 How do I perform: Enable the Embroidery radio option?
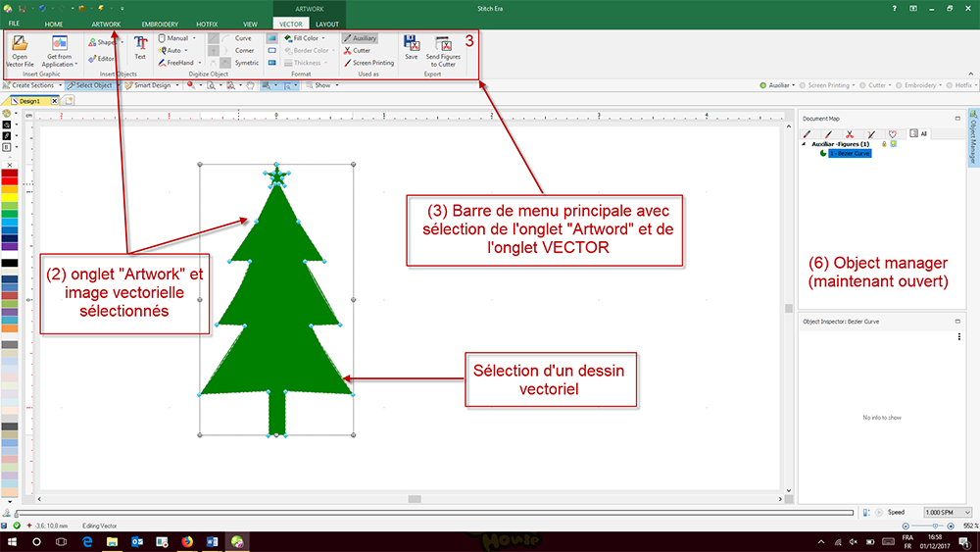coord(899,85)
